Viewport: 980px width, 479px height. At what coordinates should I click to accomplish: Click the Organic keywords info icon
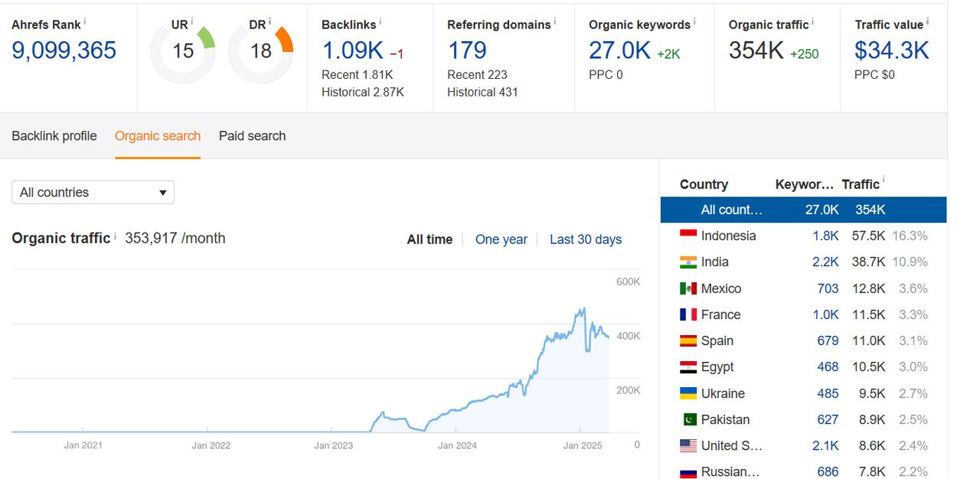point(694,21)
